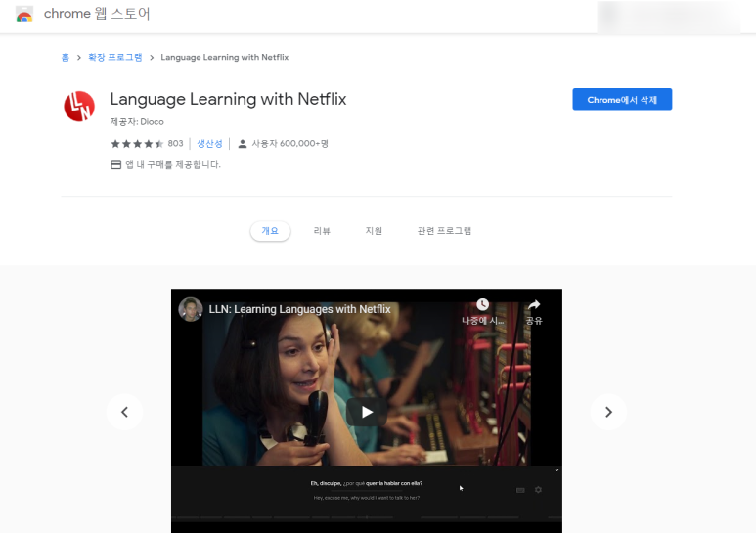Click the in-app purchase card icon

click(x=115, y=165)
